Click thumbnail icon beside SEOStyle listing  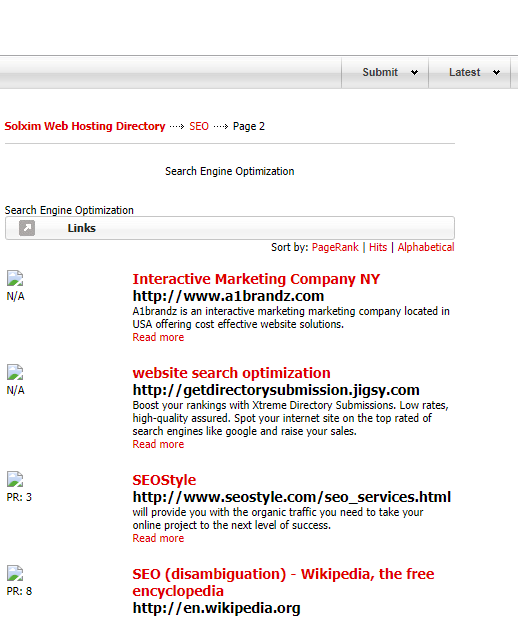pyautogui.click(x=15, y=479)
